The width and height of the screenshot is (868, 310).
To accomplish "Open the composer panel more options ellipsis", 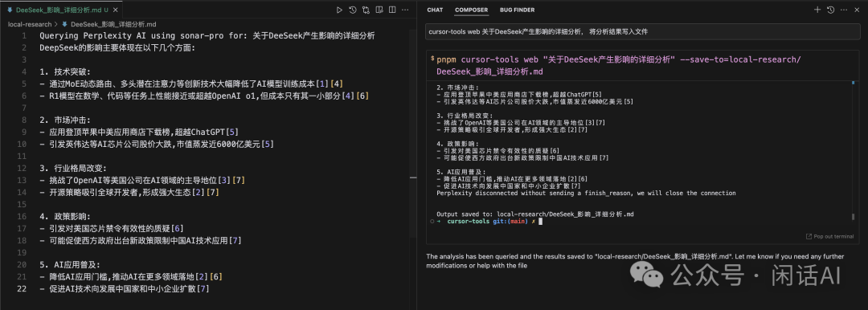I will [x=844, y=10].
